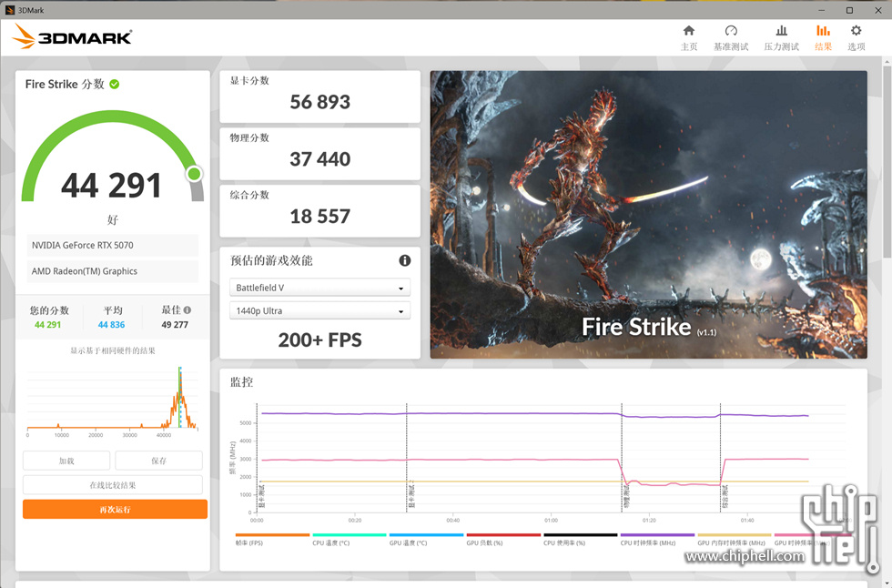Screen dimensions: 892x588
Task: Click the 物理分数 value 37 440
Action: coord(319,159)
